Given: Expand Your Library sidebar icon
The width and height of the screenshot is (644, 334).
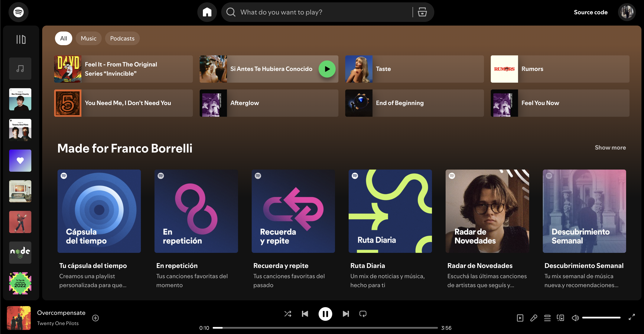Looking at the screenshot, I should [x=21, y=39].
